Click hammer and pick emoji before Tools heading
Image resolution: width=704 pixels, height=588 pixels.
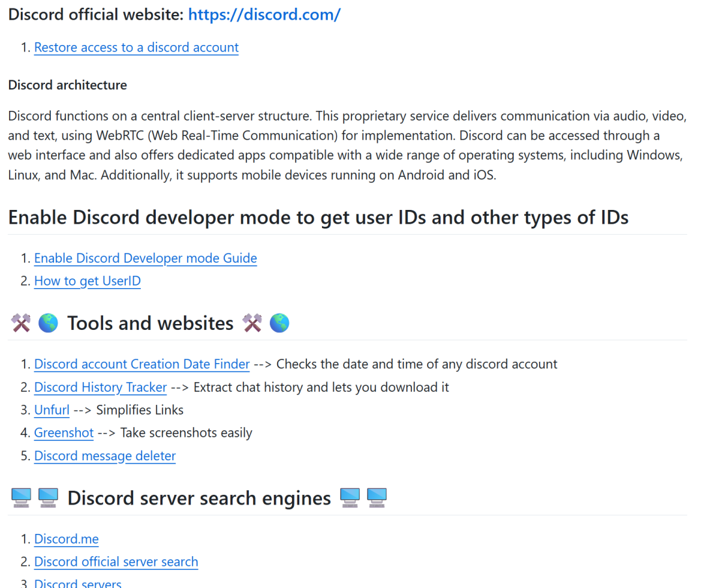pos(21,323)
